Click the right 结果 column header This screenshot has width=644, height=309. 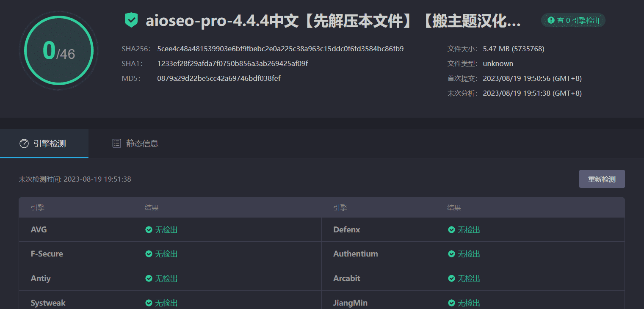454,208
